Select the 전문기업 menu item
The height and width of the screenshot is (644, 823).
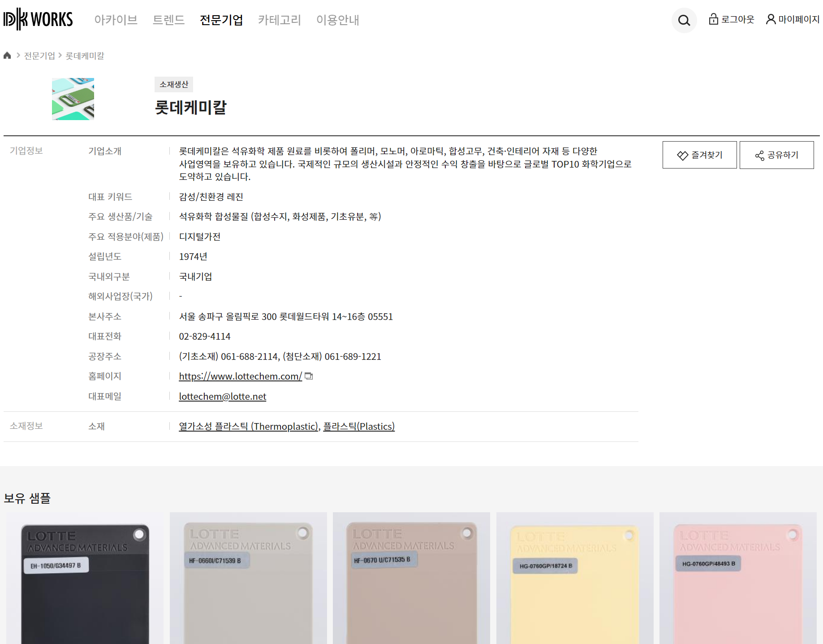[221, 20]
